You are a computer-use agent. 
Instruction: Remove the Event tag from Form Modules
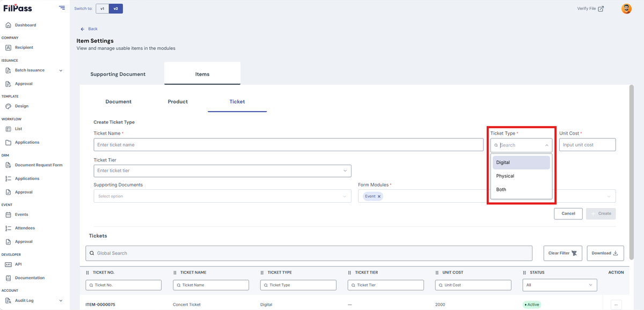click(x=379, y=196)
